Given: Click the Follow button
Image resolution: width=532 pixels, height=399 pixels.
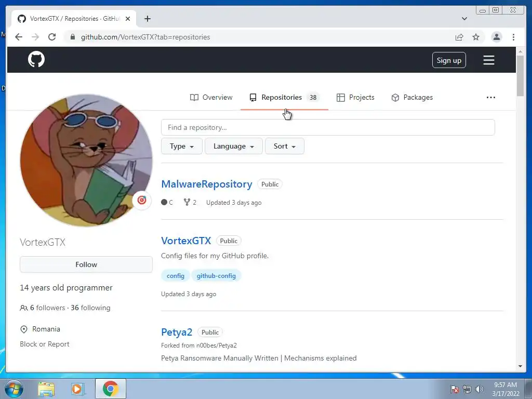Looking at the screenshot, I should click(x=86, y=264).
